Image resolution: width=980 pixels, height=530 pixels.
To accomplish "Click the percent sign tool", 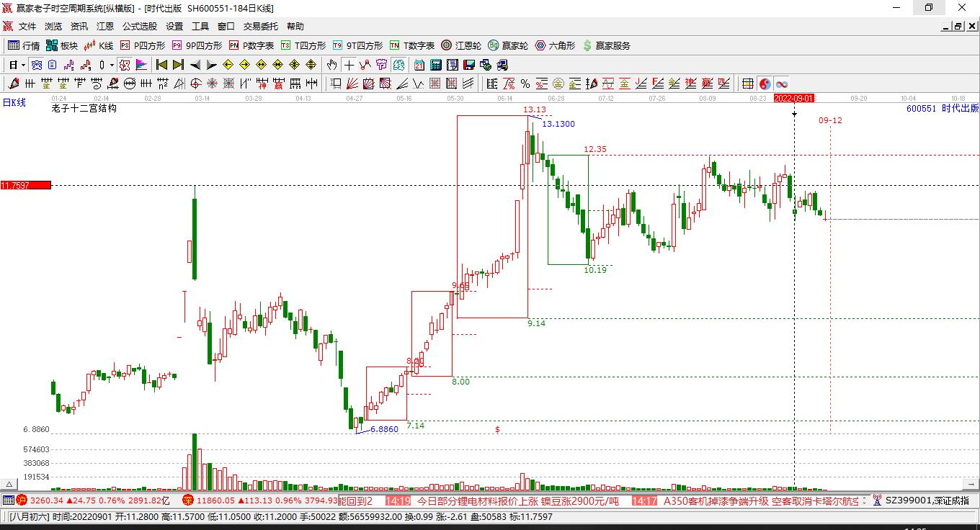I will [x=525, y=84].
